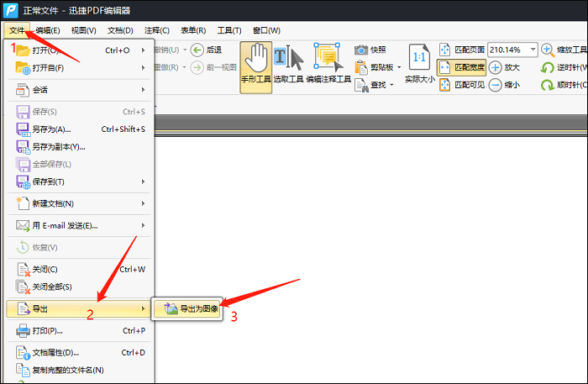The image size is (588, 384).
Task: Open the 窗口(W) menu
Action: click(266, 30)
